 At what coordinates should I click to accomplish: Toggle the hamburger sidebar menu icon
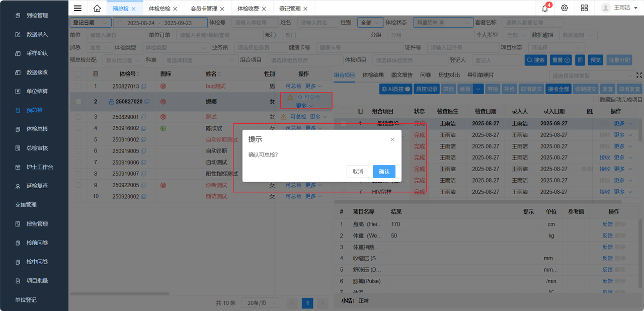point(77,8)
